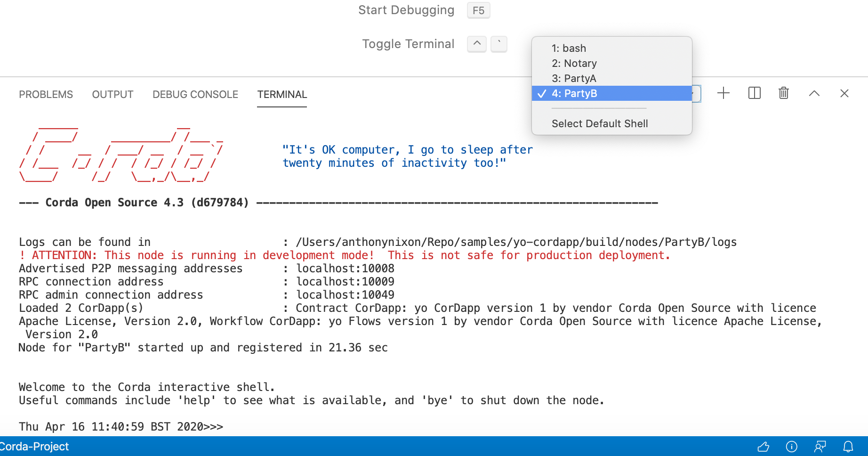Choose '1: bash' terminal from dropdown
Screen dimensions: 868x456
click(x=611, y=48)
